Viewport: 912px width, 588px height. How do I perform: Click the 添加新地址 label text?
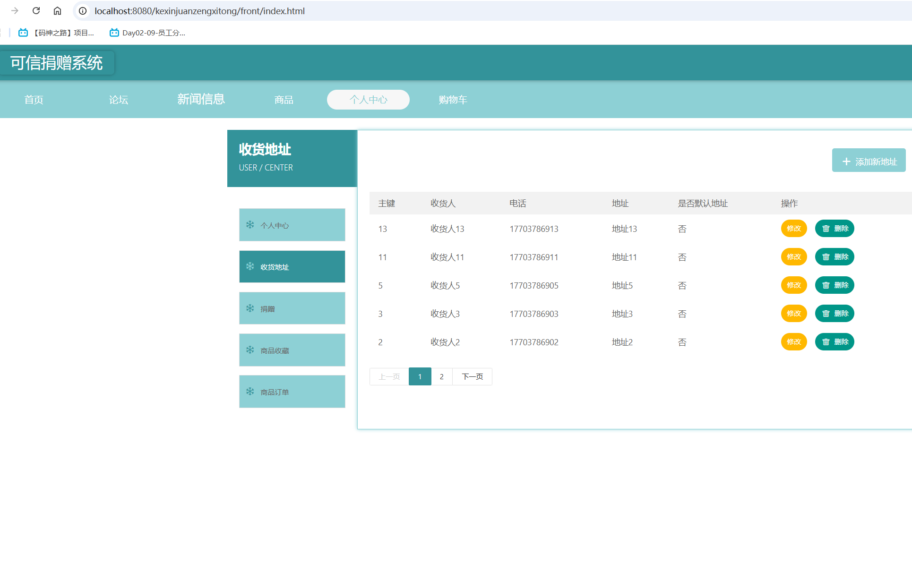[x=876, y=162]
